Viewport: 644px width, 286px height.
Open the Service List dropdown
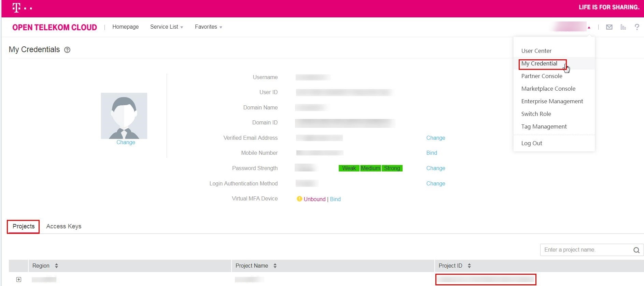pos(167,27)
